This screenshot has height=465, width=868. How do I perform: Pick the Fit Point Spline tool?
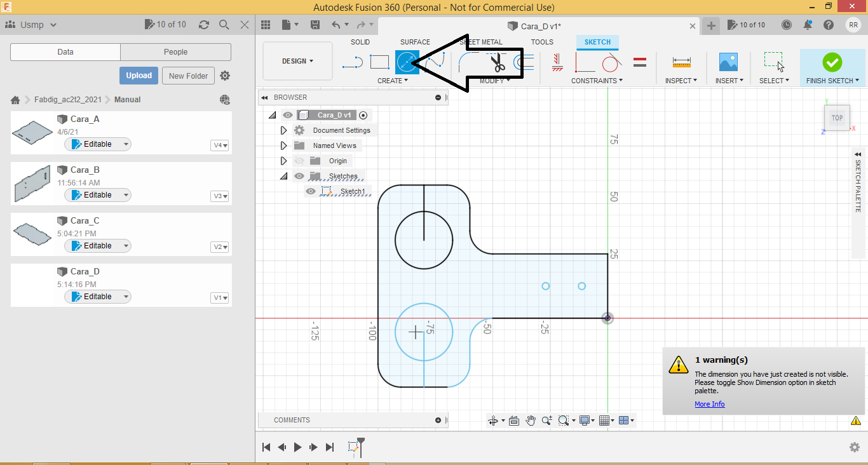tap(435, 62)
